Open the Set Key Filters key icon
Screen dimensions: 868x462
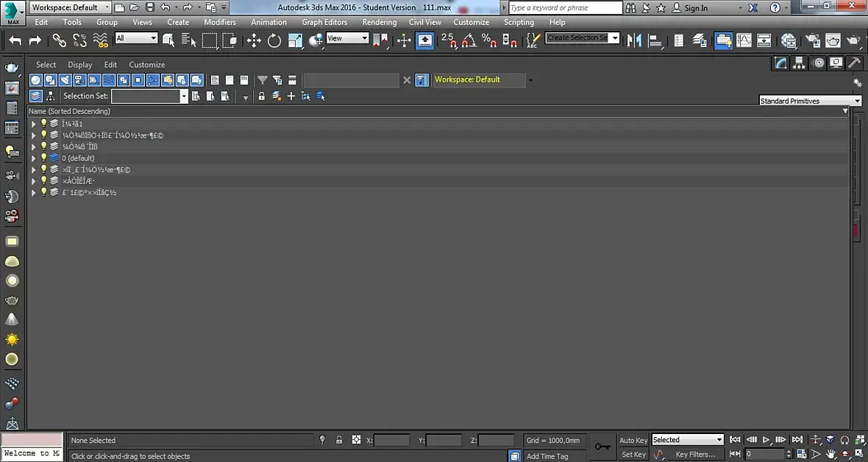(x=602, y=447)
